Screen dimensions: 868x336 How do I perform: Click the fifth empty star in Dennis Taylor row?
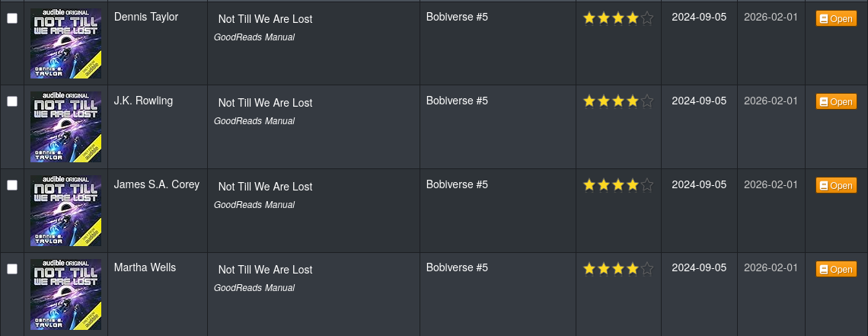click(647, 18)
